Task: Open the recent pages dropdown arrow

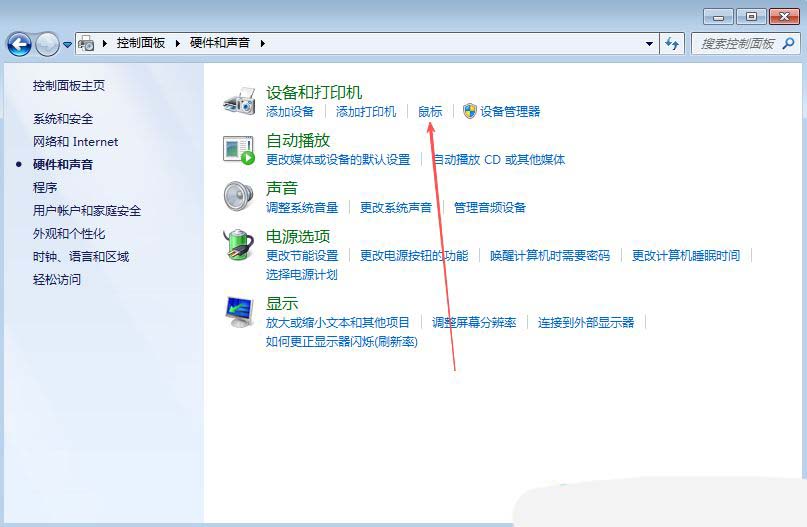Action: pos(67,45)
